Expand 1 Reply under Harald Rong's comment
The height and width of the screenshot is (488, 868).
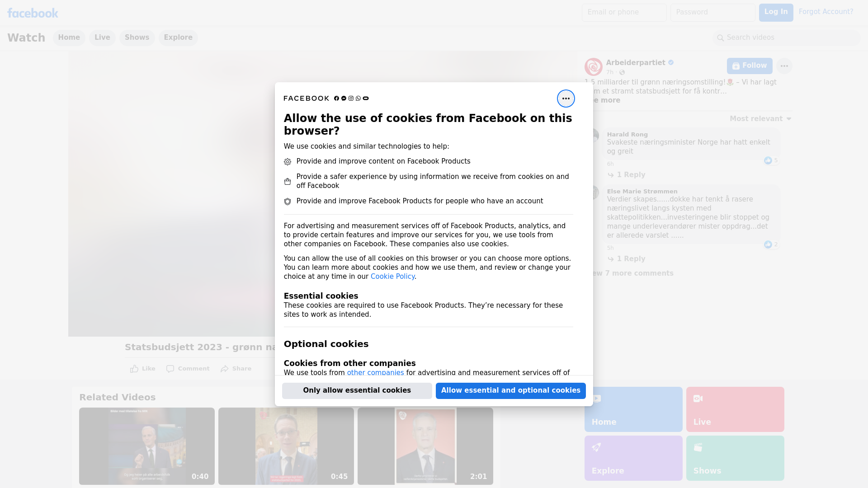[627, 175]
